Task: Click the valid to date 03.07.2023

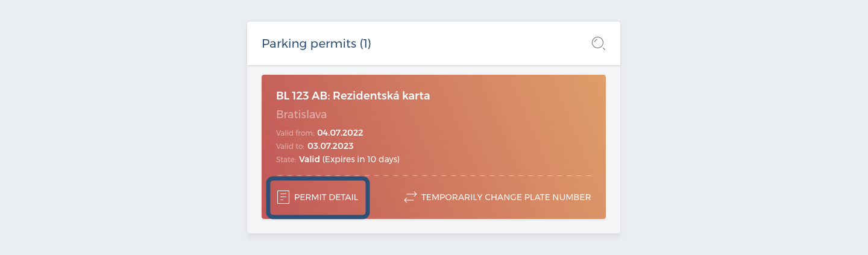Action: click(330, 146)
